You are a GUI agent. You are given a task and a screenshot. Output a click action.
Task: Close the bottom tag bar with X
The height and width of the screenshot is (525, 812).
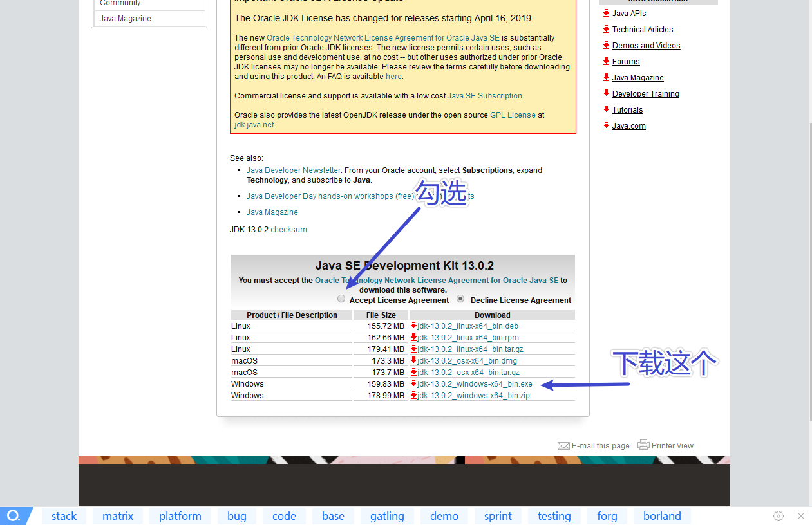point(801,516)
